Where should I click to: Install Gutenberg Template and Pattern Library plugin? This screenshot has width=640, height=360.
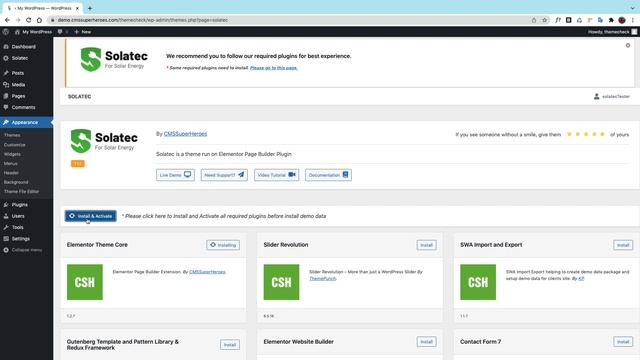click(x=230, y=345)
